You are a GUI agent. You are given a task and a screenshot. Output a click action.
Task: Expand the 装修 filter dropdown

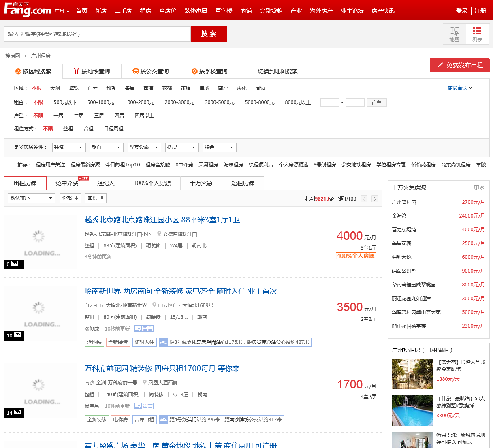(69, 147)
